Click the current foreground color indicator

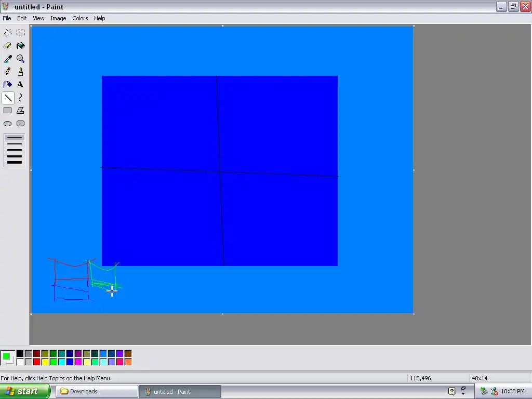pos(6,356)
